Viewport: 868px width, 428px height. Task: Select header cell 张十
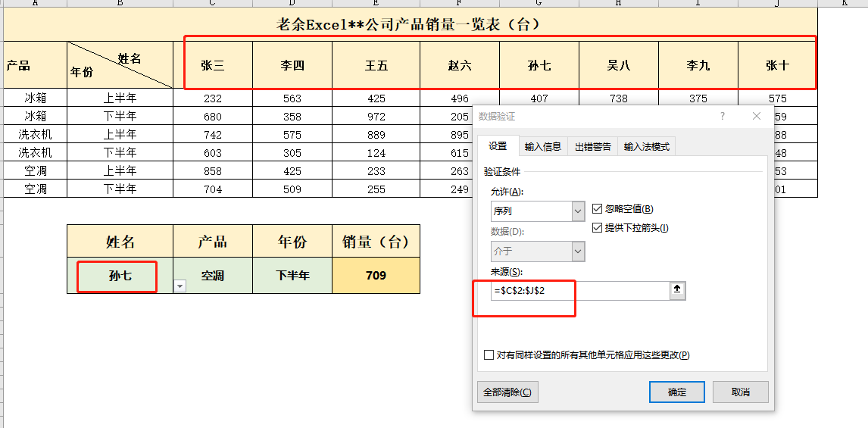point(778,65)
